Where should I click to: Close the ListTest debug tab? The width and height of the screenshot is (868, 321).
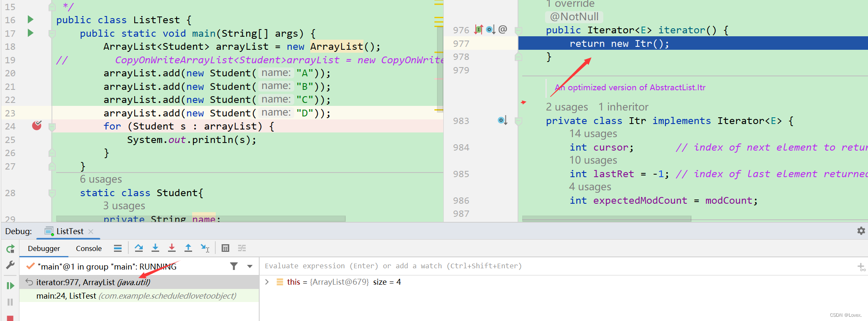click(x=91, y=231)
